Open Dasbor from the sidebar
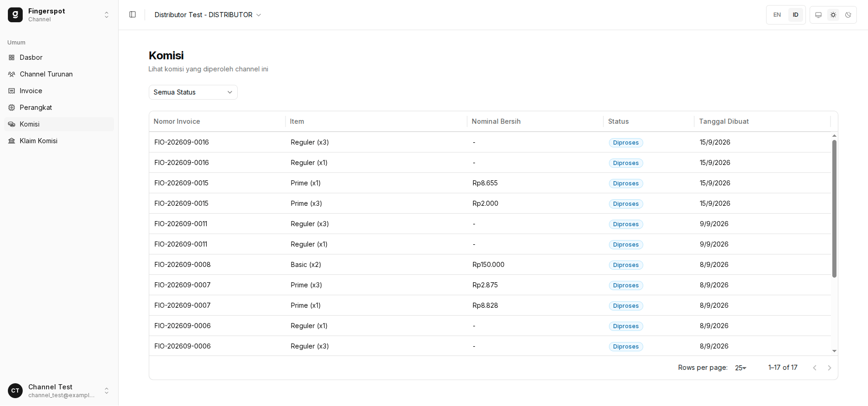 click(x=59, y=57)
